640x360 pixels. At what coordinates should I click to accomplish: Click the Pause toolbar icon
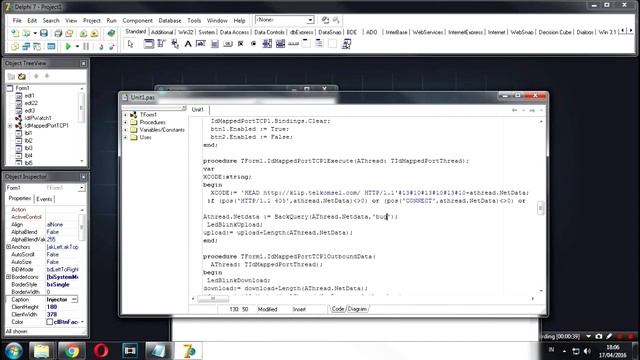coord(86,47)
